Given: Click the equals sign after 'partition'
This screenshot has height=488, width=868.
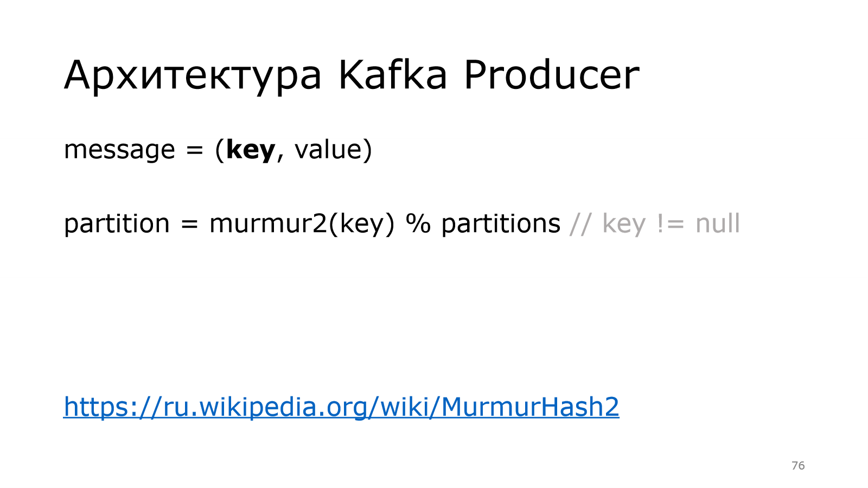Looking at the screenshot, I should 189,224.
